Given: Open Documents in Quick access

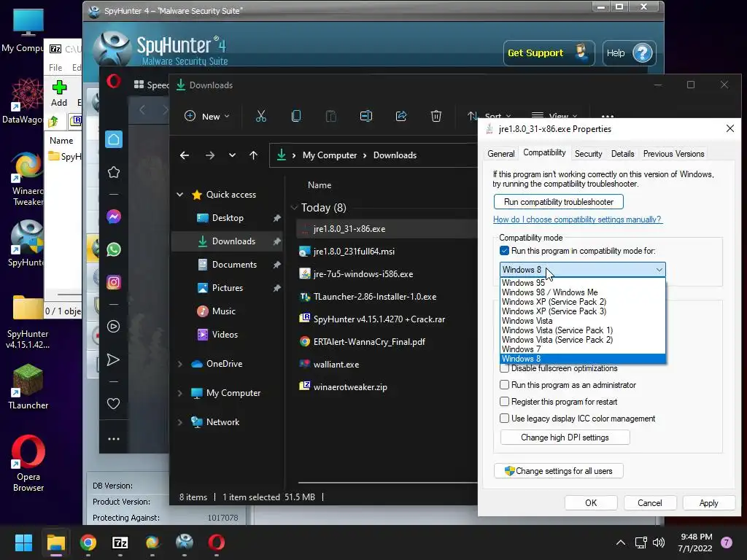Looking at the screenshot, I should (234, 264).
